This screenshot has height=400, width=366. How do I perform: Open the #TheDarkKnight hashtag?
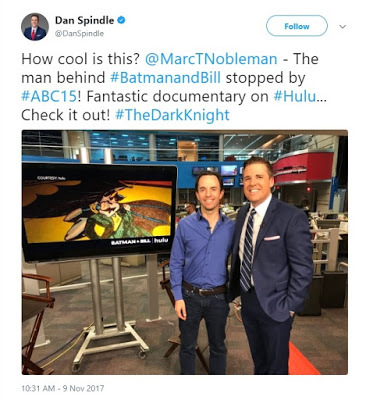(x=172, y=115)
